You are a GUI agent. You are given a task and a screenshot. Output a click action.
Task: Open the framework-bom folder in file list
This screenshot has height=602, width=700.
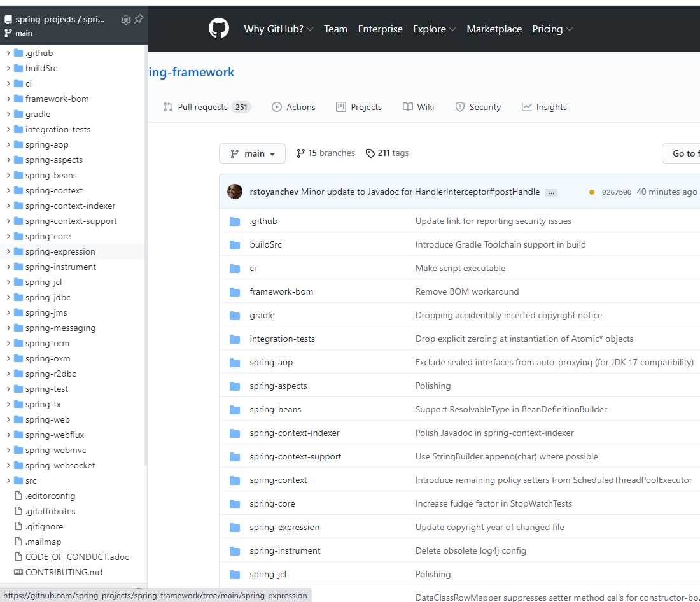coord(281,291)
